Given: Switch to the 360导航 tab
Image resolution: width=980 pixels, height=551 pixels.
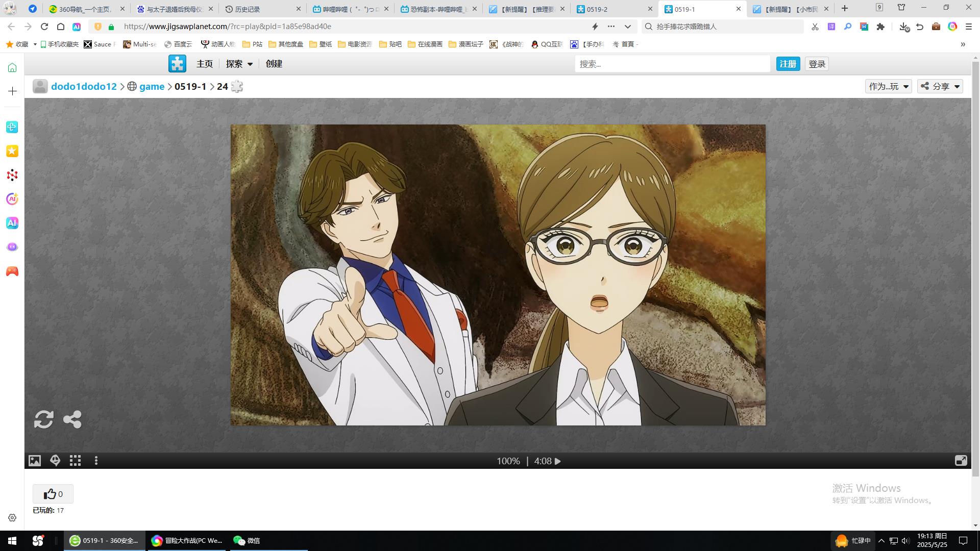Looking at the screenshot, I should coord(87,9).
